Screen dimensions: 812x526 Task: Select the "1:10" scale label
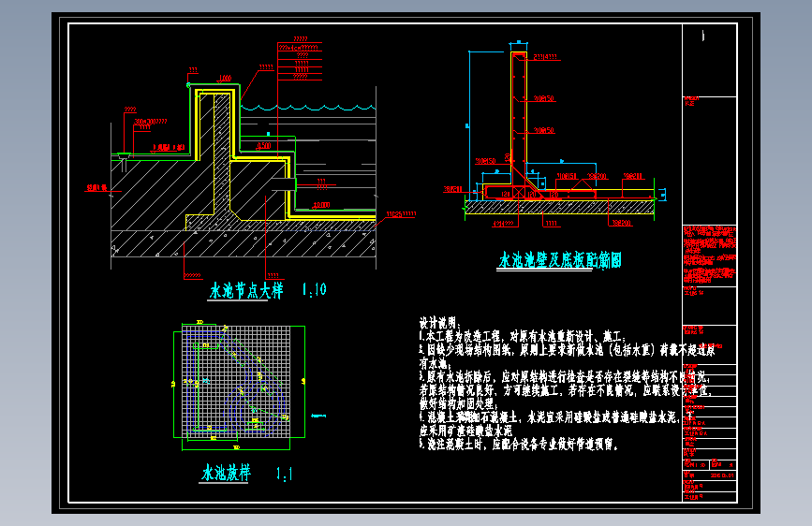click(x=315, y=289)
